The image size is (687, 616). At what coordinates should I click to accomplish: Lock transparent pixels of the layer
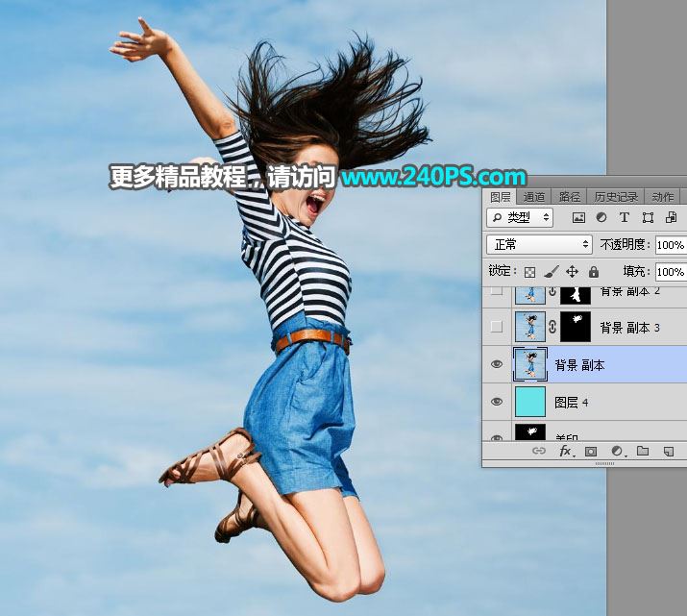(529, 272)
